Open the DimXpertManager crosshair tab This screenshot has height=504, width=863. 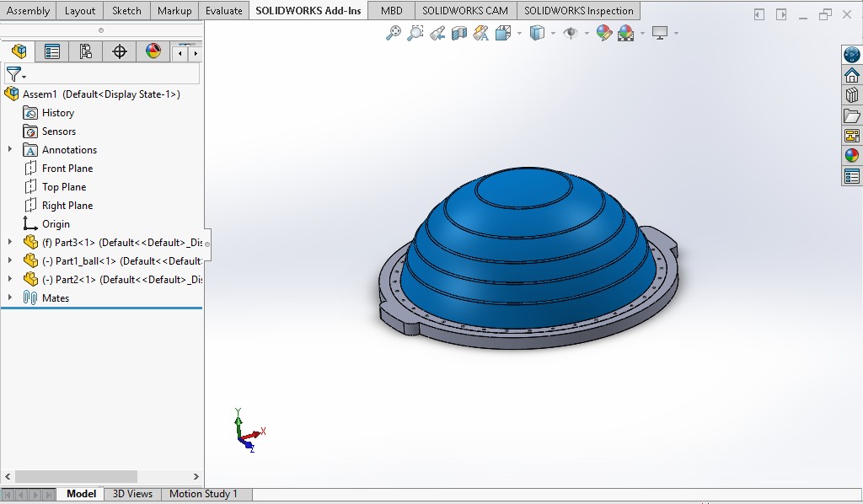(120, 51)
